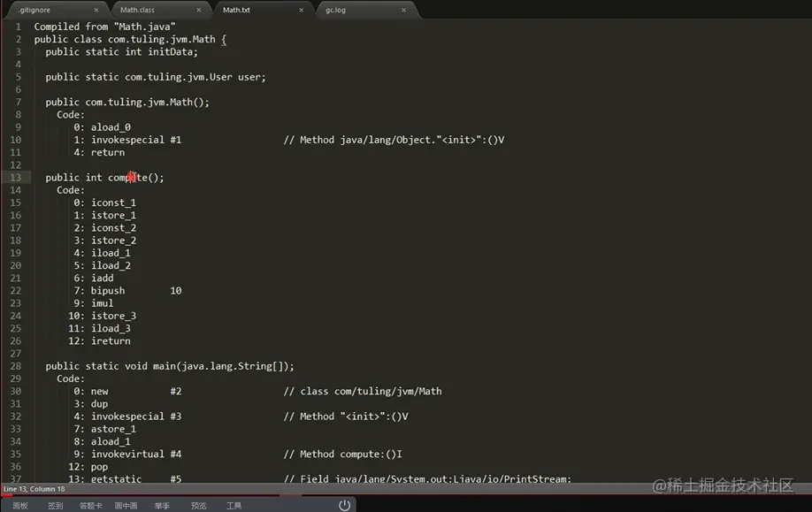Click the comment 'class com/tuling/jvm/Math'
The height and width of the screenshot is (512, 812).
[x=371, y=392]
